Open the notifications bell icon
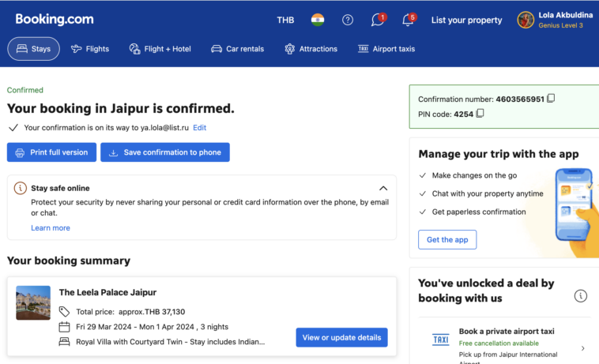Screen dimensions: 599x364 point(408,21)
